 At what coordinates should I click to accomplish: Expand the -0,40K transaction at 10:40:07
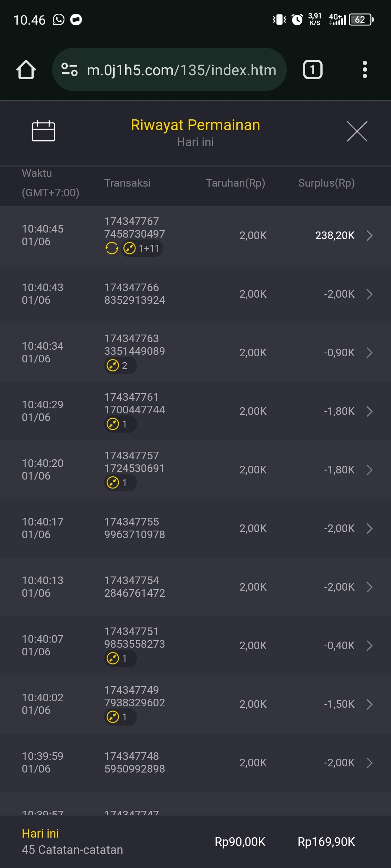(x=369, y=646)
